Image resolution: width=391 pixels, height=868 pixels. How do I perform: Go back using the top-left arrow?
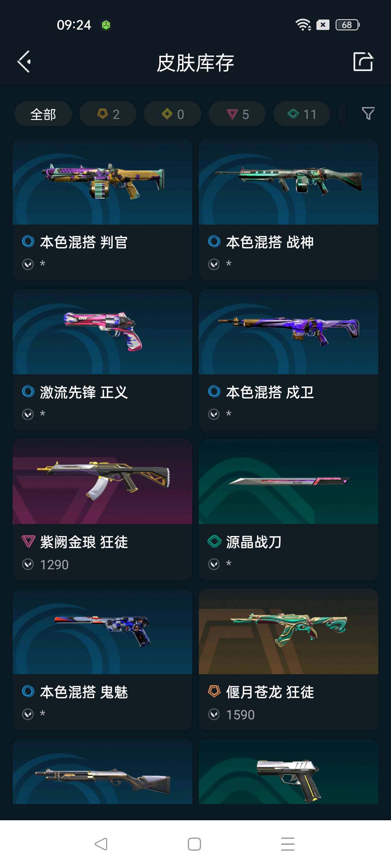click(x=24, y=62)
